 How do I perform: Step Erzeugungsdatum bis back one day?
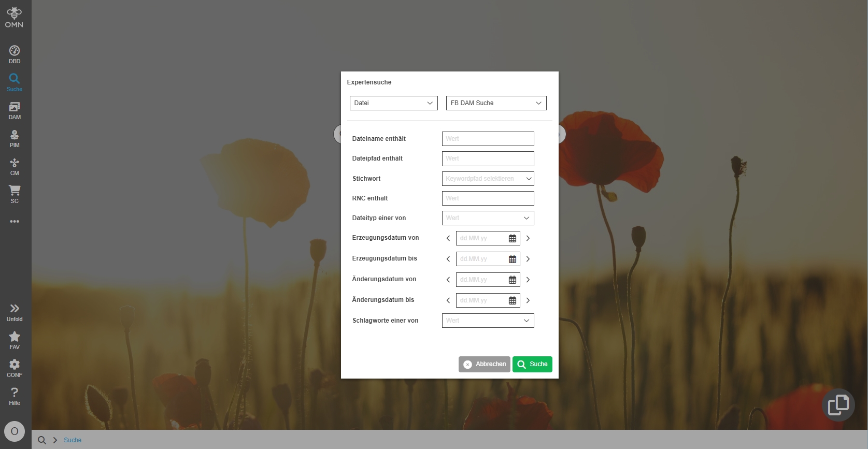[448, 259]
